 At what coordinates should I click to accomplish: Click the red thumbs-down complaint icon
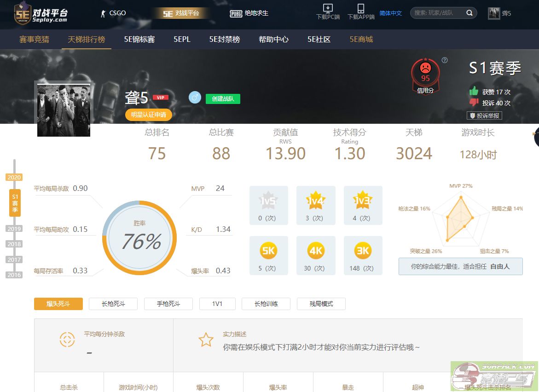pyautogui.click(x=474, y=102)
